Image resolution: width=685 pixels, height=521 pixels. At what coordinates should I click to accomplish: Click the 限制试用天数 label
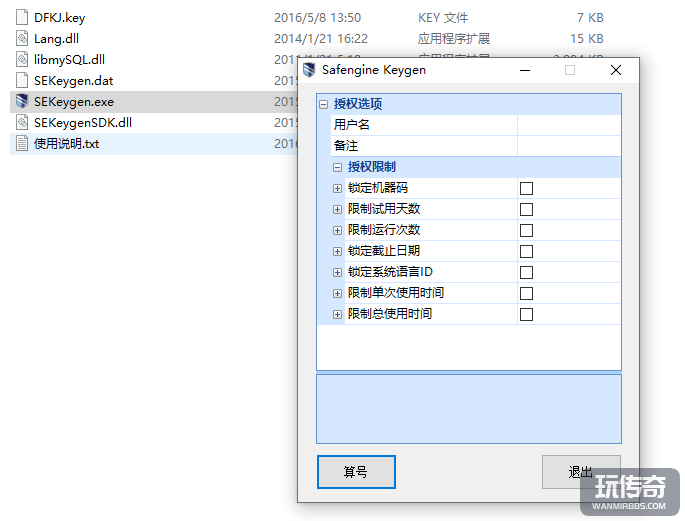tap(384, 209)
